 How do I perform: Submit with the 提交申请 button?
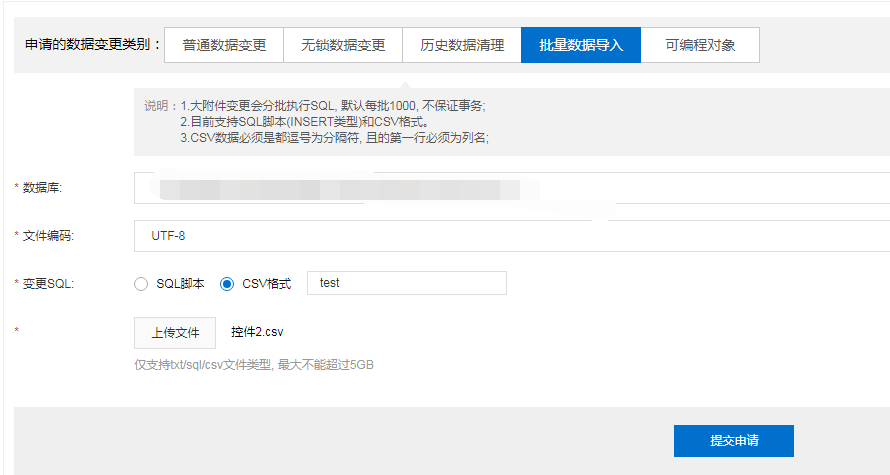(733, 440)
